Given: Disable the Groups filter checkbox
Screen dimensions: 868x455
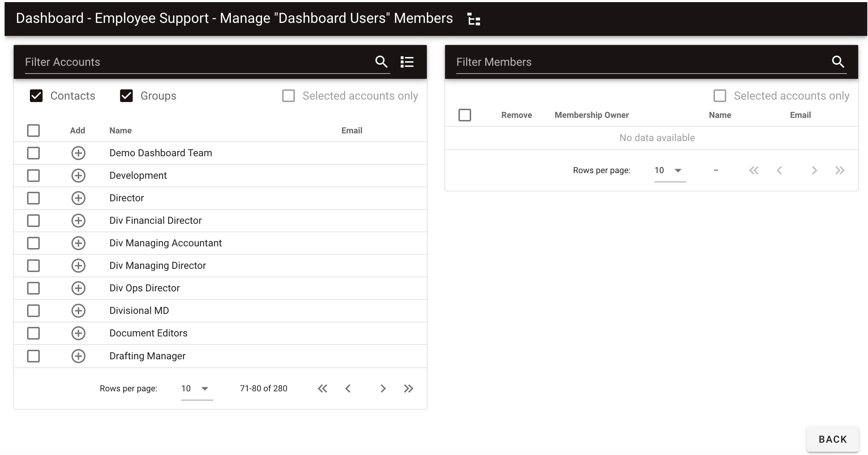Looking at the screenshot, I should click(127, 95).
